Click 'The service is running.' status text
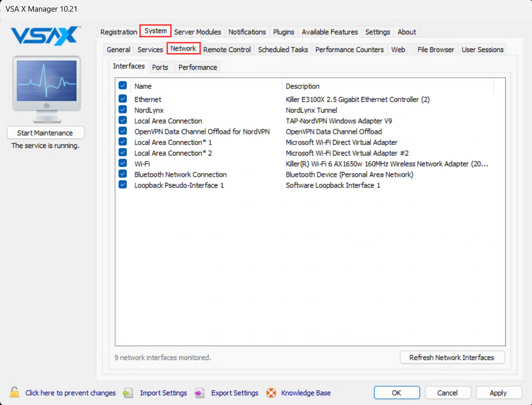532x405 pixels. [45, 145]
